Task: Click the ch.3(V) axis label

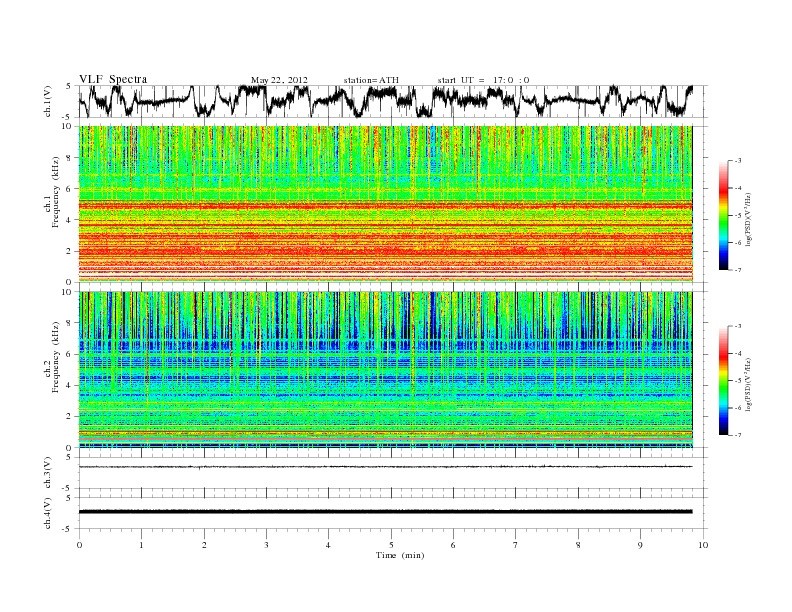Action: tap(48, 473)
